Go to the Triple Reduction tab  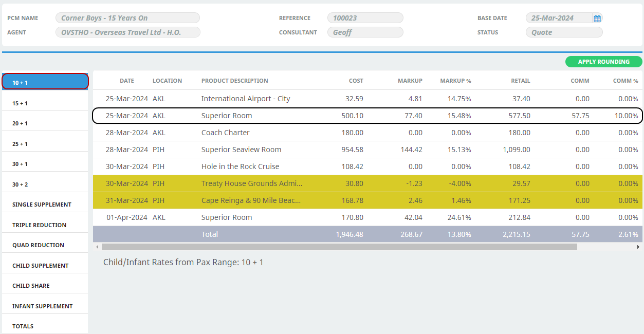45,225
